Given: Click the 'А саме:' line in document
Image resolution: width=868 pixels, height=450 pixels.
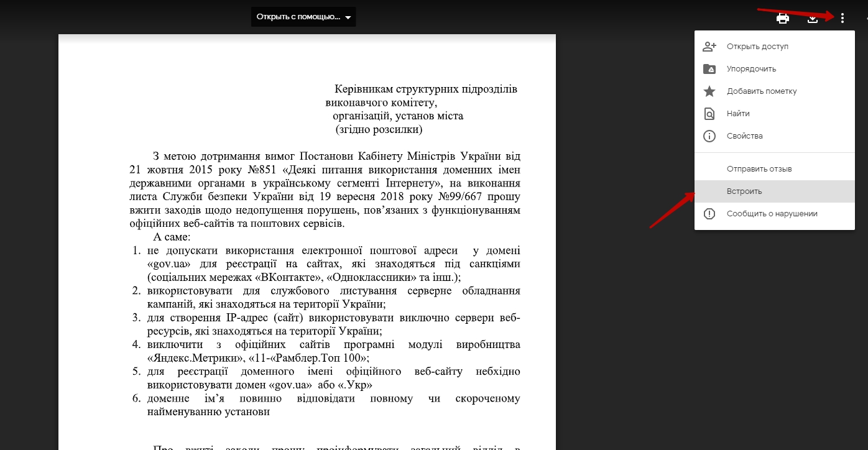Looking at the screenshot, I should (172, 237).
